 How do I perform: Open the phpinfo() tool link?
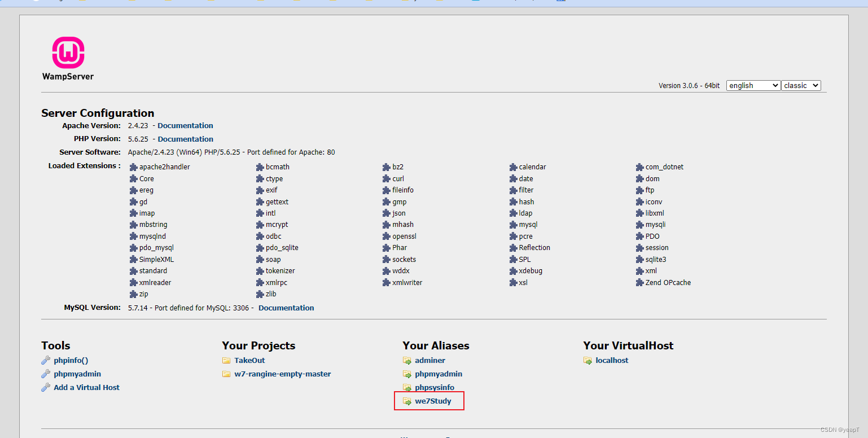click(71, 360)
